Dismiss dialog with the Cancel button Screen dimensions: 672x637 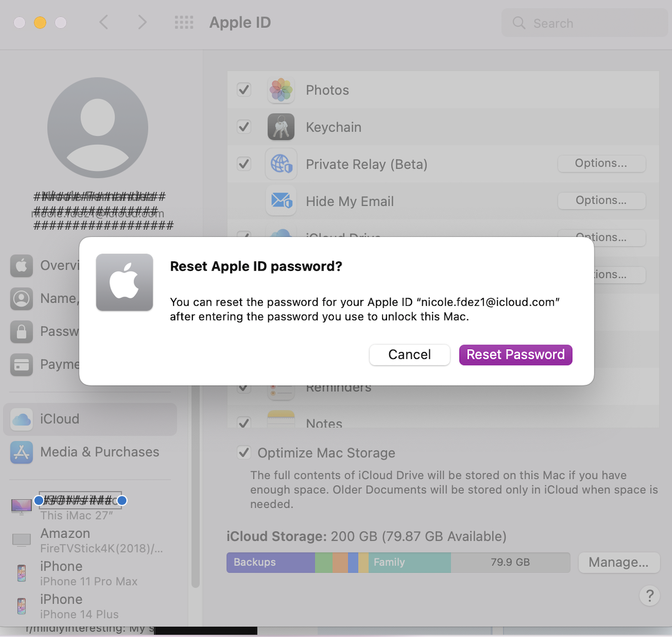(x=410, y=355)
